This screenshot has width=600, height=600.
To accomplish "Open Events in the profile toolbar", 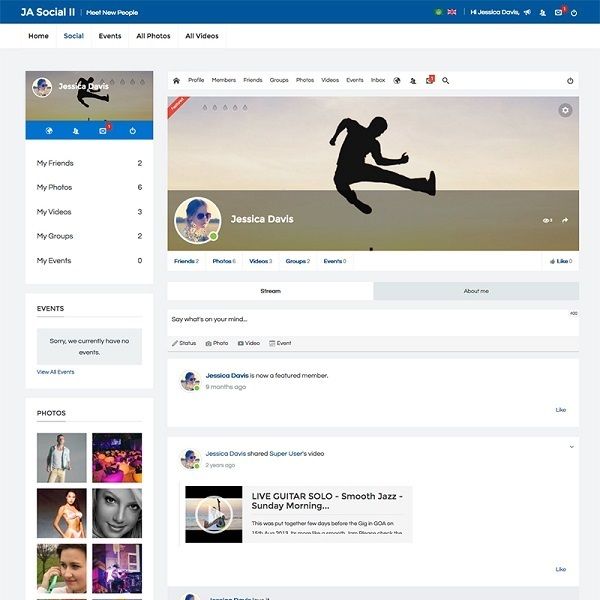I will [355, 80].
